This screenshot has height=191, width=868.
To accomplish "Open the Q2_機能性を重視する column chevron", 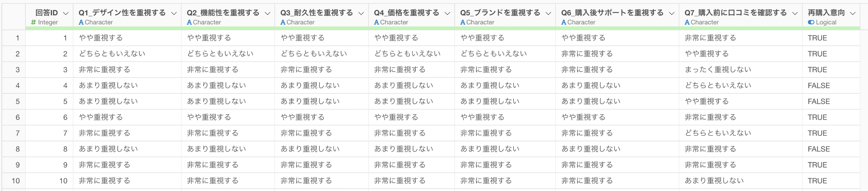I will click(x=268, y=13).
